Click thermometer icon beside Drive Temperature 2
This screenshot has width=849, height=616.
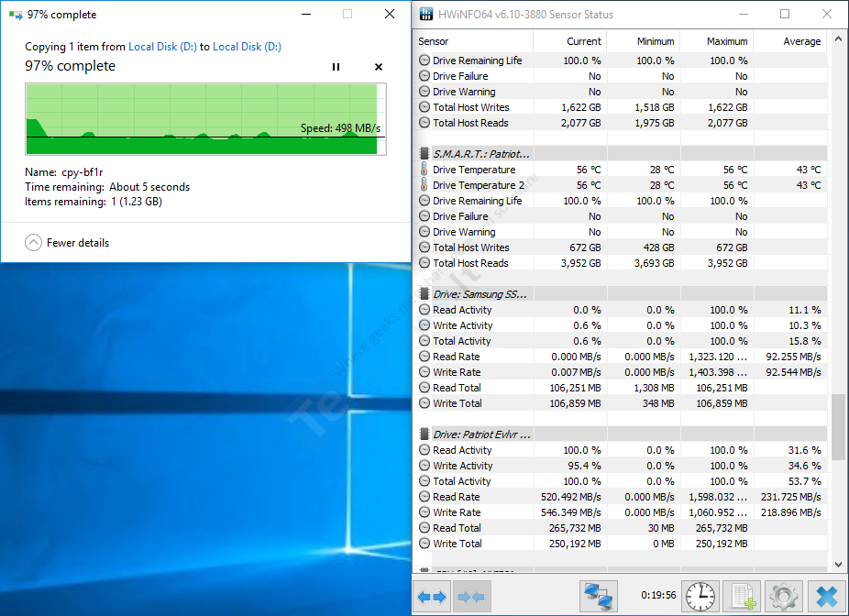tap(424, 184)
